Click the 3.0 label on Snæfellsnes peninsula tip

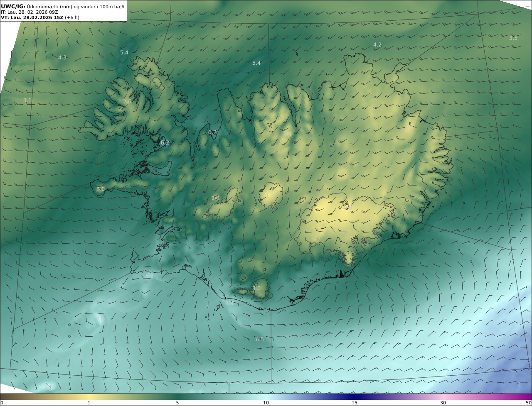[101, 189]
